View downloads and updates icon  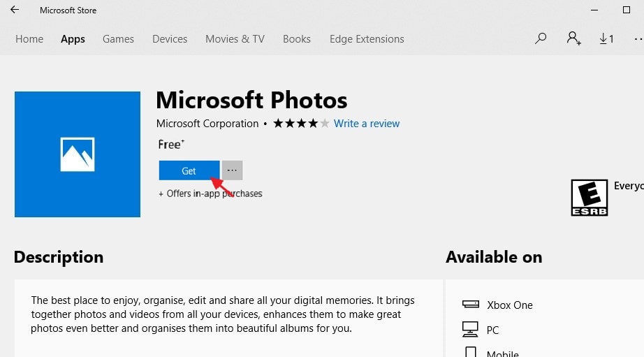click(606, 39)
